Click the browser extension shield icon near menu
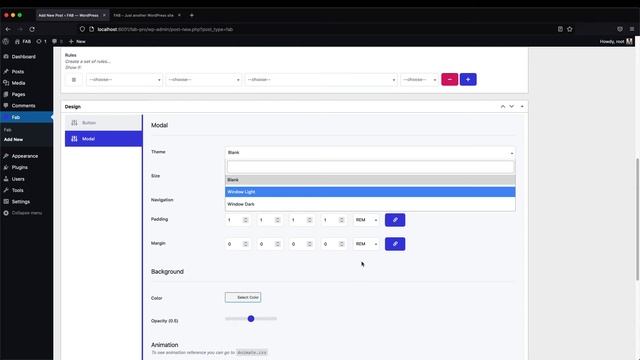Screen dimensions: 640x360 click(x=620, y=29)
